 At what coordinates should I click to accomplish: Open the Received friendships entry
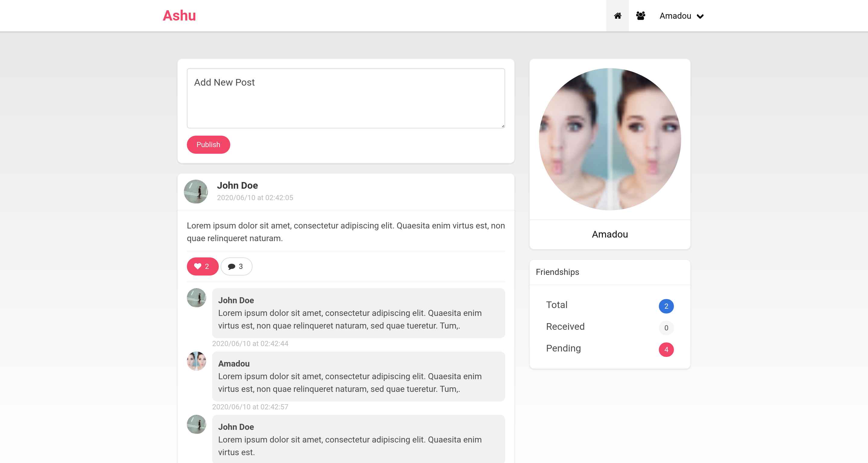pos(565,326)
